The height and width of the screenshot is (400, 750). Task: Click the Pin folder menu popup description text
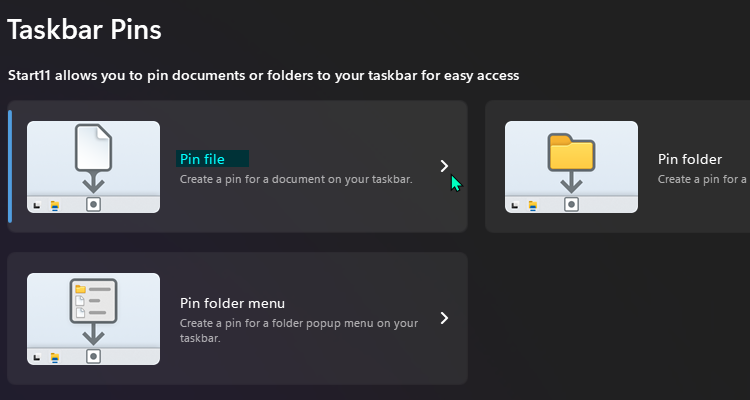(x=298, y=331)
